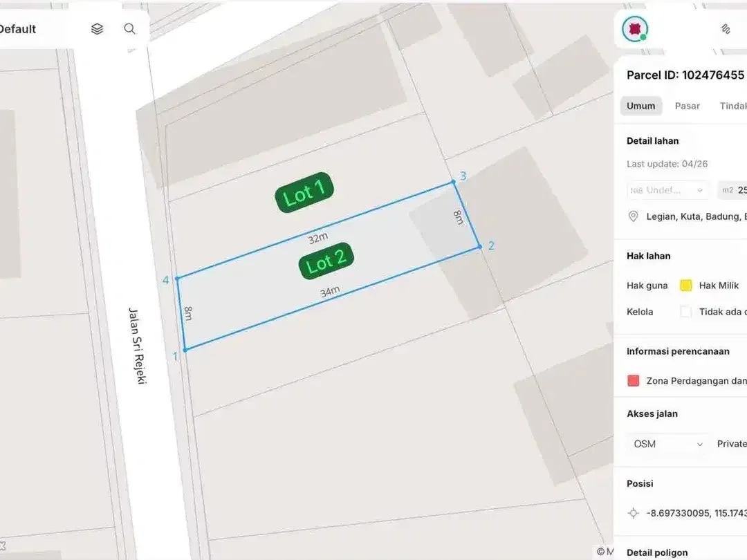Click polygon vertex number 2
Viewport: 747px width, 560px height.
pos(480,247)
